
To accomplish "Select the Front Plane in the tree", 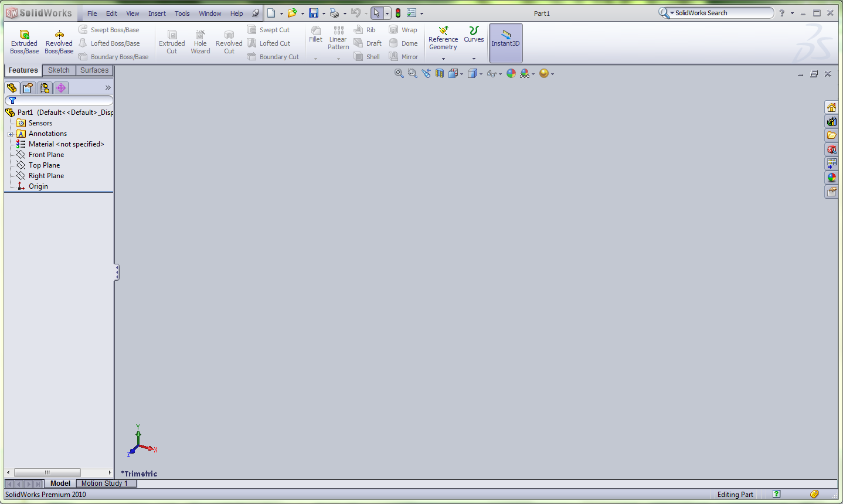I will click(46, 154).
